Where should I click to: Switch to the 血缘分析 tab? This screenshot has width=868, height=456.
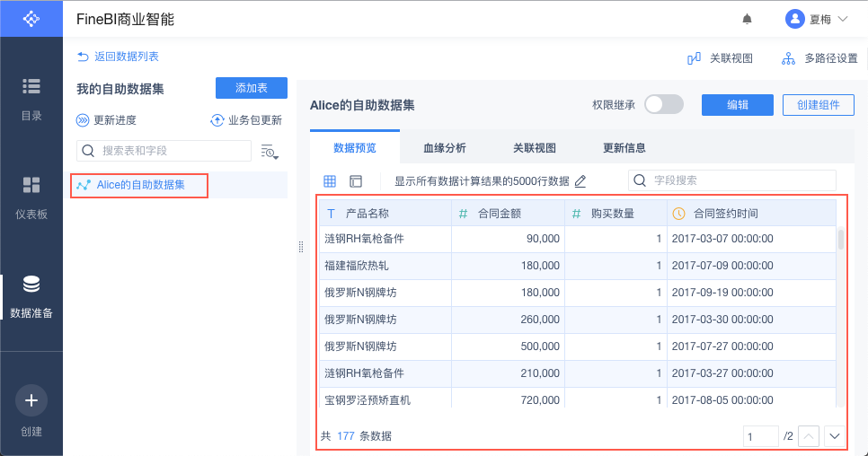(x=445, y=148)
